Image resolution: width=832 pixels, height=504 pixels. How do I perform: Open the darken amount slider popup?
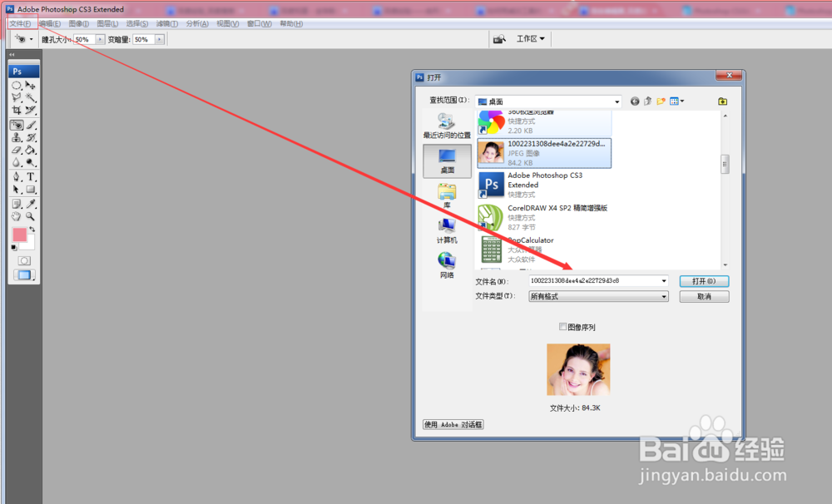(x=159, y=39)
